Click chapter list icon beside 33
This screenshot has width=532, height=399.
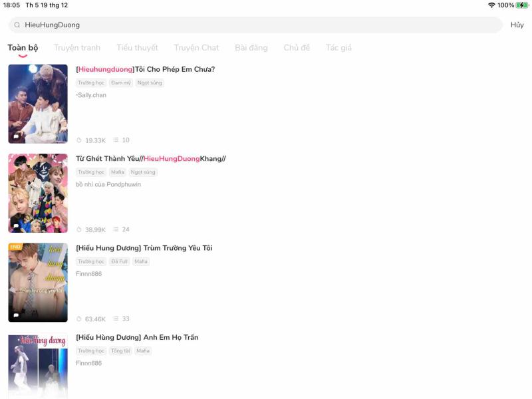click(x=116, y=319)
